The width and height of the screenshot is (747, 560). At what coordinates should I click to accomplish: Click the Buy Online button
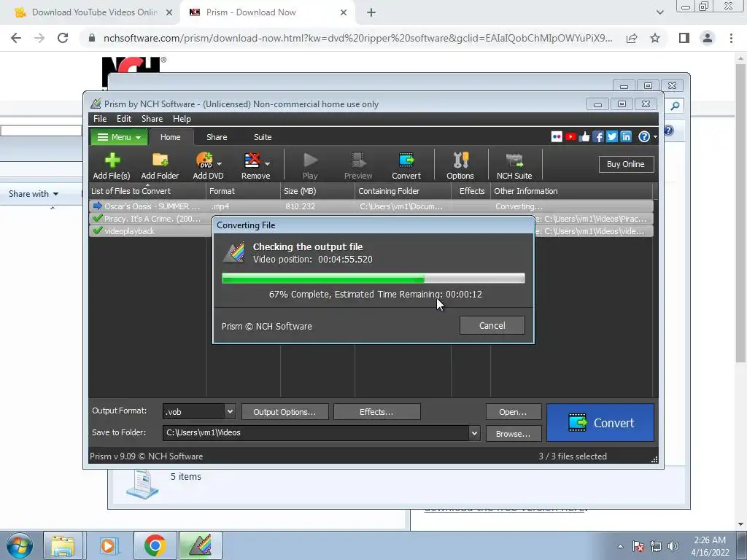[x=626, y=164]
